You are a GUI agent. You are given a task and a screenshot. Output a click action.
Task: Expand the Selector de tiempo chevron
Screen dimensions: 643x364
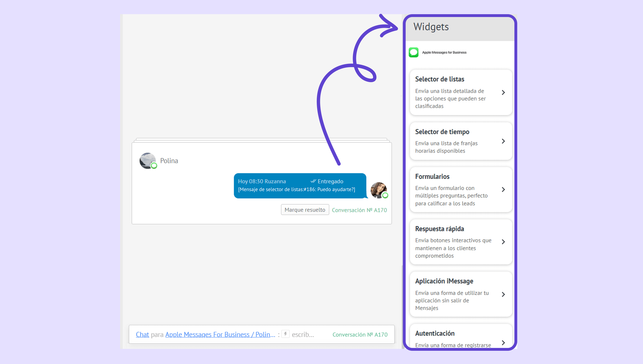tap(503, 141)
